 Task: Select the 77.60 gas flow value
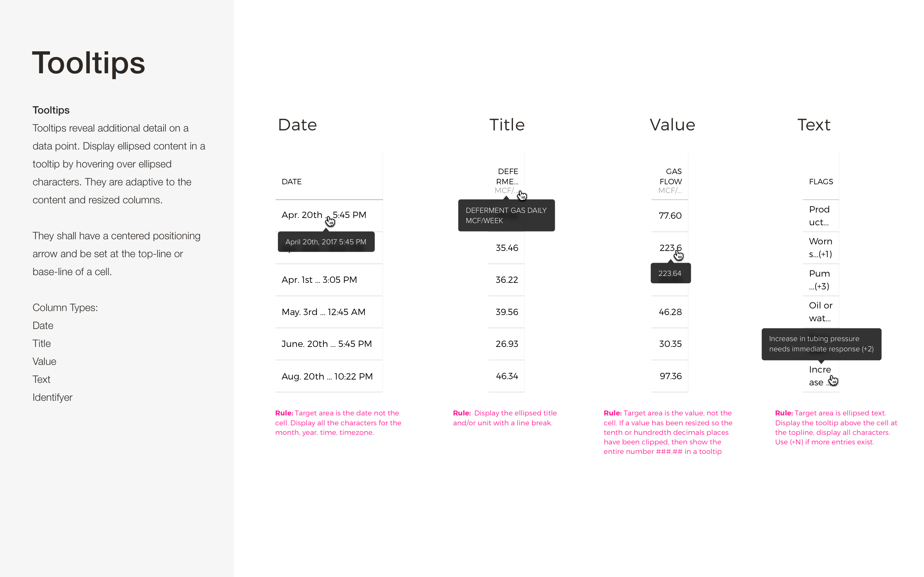(670, 216)
